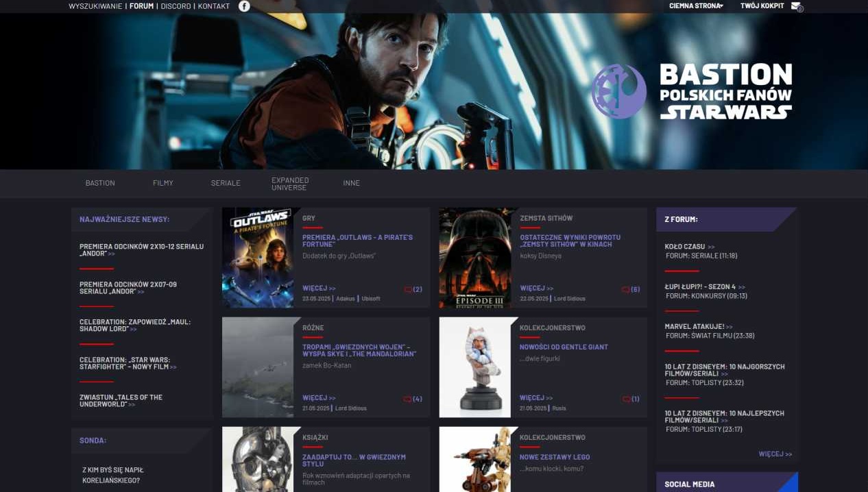Click Więcej under the Gentle Giant article
Viewport: 868px width, 492px height.
tap(536, 398)
